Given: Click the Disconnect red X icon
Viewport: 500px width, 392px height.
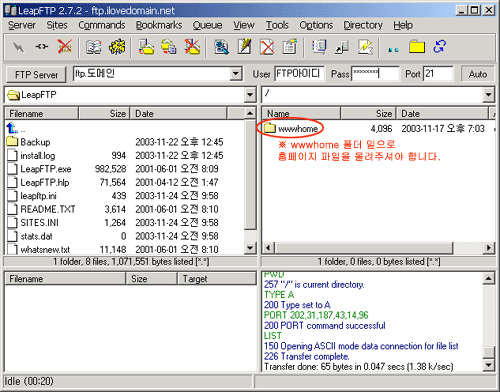Looking at the screenshot, I should tap(65, 47).
